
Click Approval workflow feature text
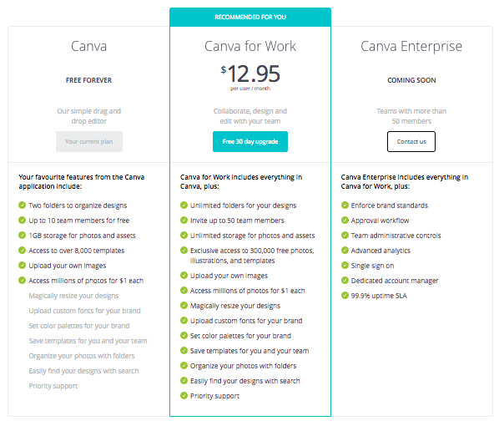pos(380,221)
